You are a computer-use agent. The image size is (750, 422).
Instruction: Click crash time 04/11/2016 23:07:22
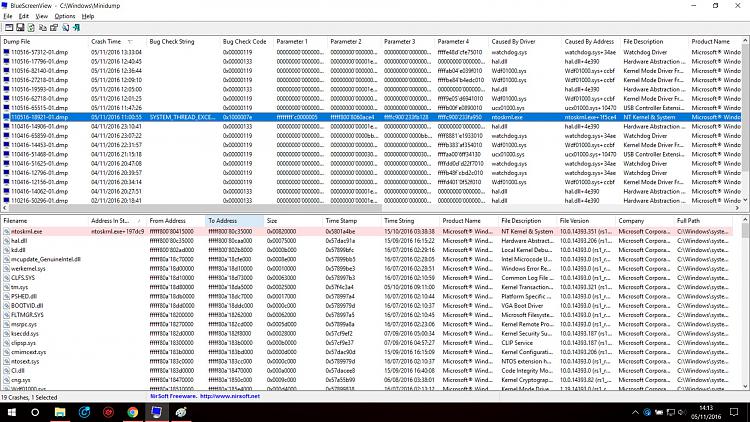pyautogui.click(x=116, y=136)
